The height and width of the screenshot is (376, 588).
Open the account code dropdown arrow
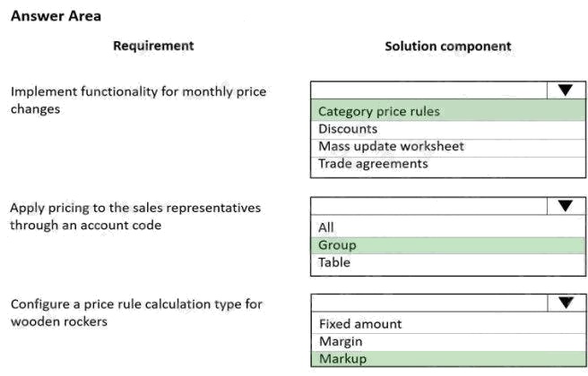565,206
